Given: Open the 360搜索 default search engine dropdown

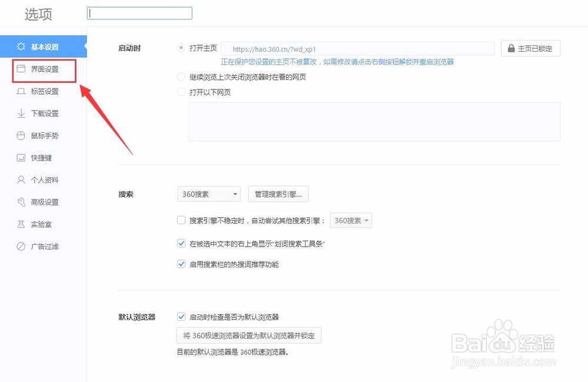Looking at the screenshot, I should click(x=209, y=194).
